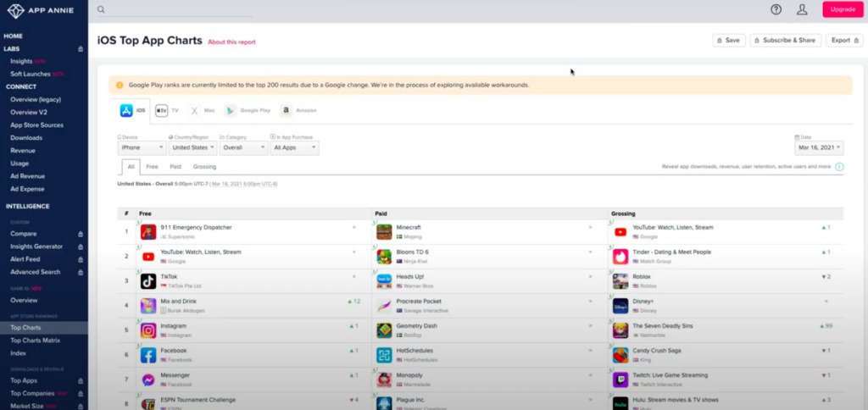Select the iOS App Store icon tab
This screenshot has width=868, height=410.
coord(126,111)
